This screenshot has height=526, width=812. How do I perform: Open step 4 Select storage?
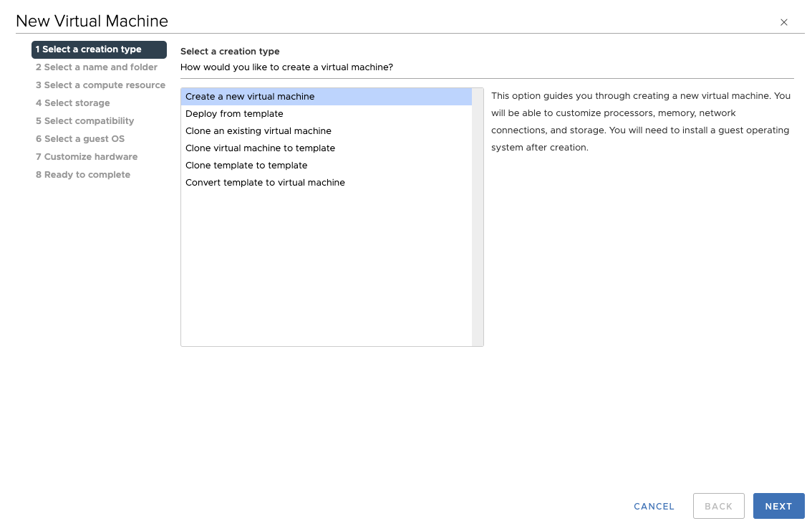73,103
